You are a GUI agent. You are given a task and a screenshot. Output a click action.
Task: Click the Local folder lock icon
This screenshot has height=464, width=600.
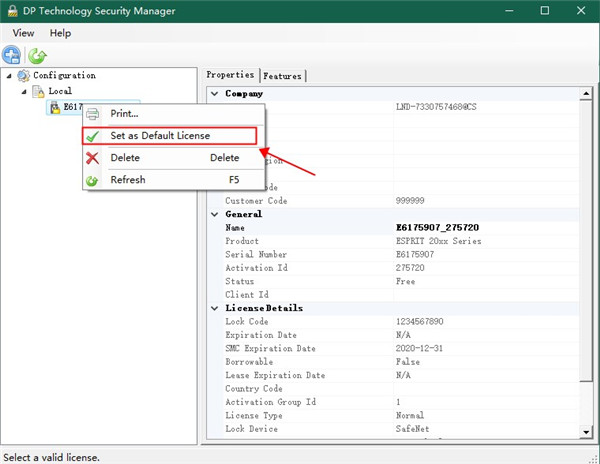coord(38,92)
